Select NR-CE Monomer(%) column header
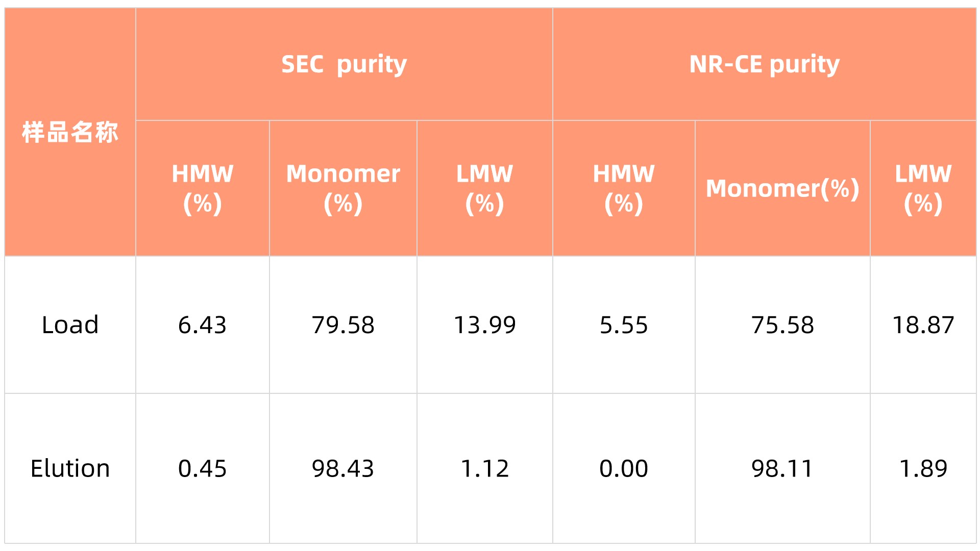 [x=782, y=188]
